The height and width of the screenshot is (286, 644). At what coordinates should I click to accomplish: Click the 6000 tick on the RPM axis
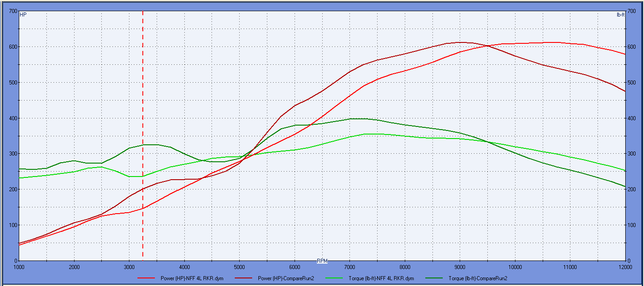coord(295,267)
